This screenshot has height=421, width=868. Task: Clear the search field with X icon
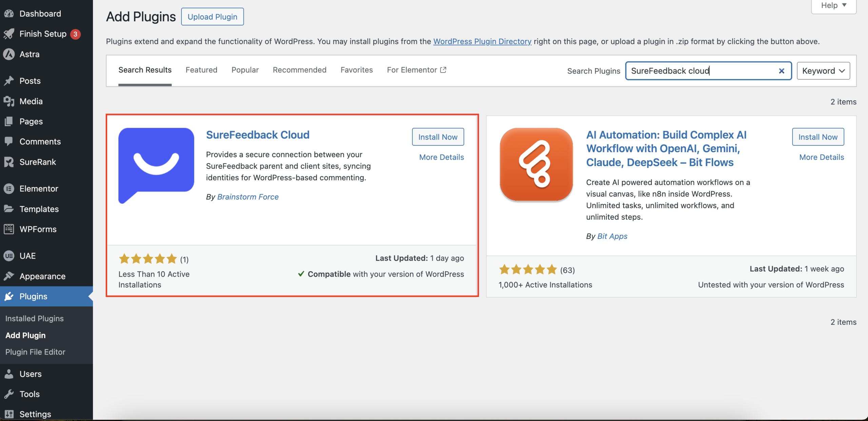[781, 71]
